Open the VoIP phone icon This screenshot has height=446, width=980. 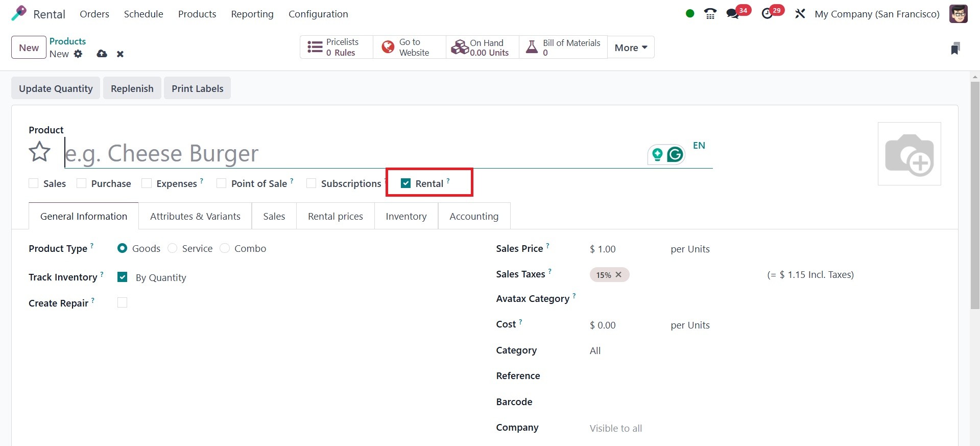pos(710,14)
